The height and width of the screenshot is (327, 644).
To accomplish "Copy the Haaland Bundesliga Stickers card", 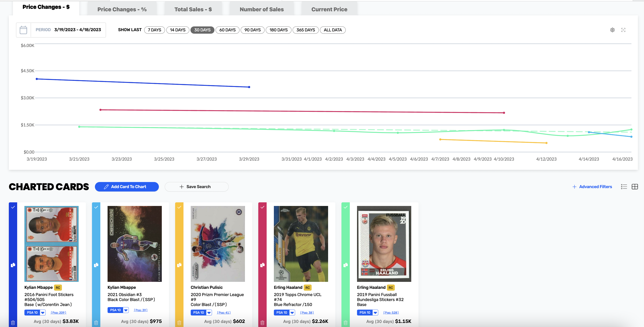I will pyautogui.click(x=346, y=265).
